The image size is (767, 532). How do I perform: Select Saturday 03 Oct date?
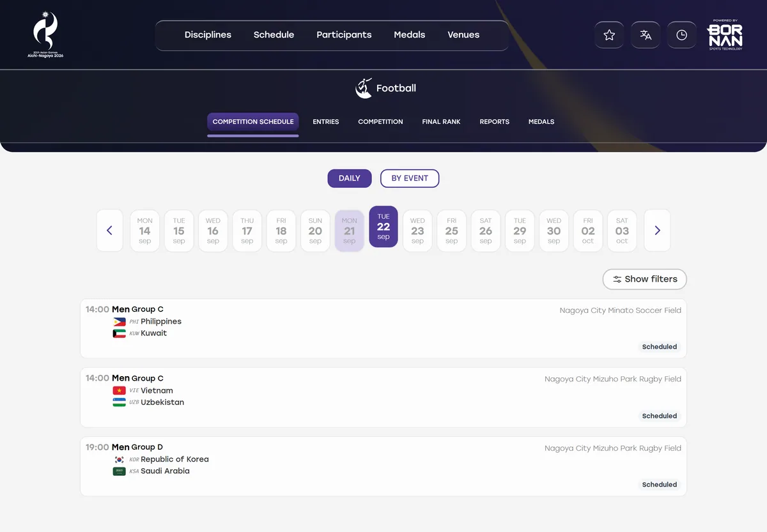coord(622,231)
